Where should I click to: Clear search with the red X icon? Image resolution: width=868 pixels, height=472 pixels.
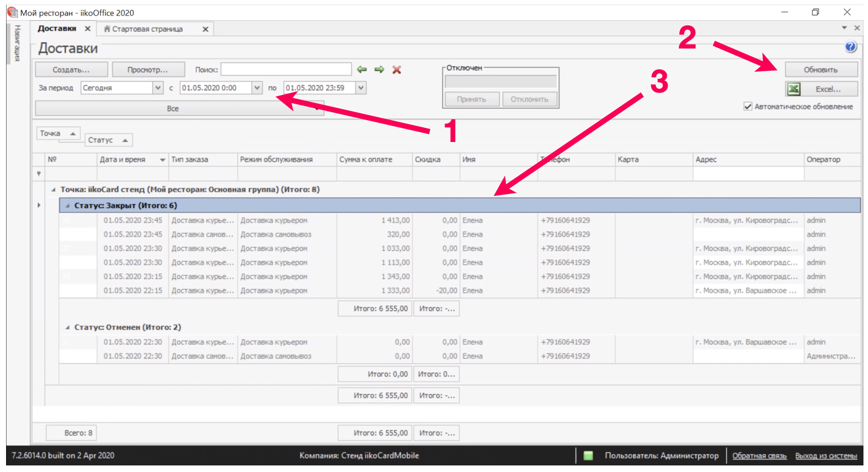tap(397, 70)
